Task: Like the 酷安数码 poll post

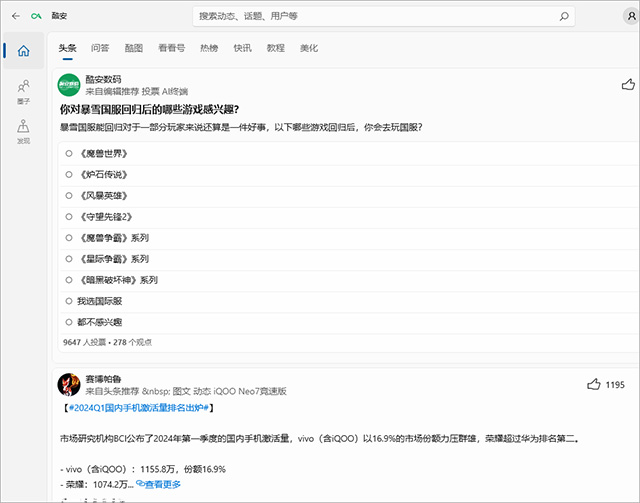Action: tap(628, 85)
